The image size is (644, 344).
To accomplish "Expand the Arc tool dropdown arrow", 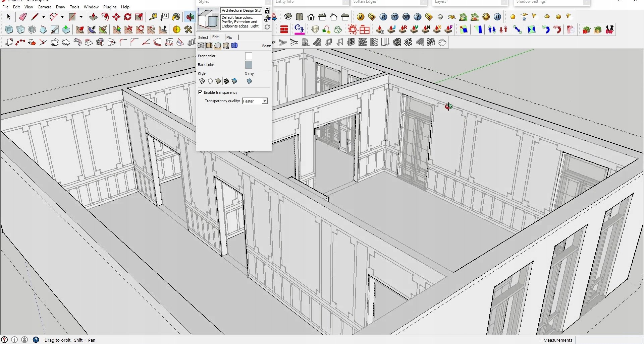I will point(62,17).
